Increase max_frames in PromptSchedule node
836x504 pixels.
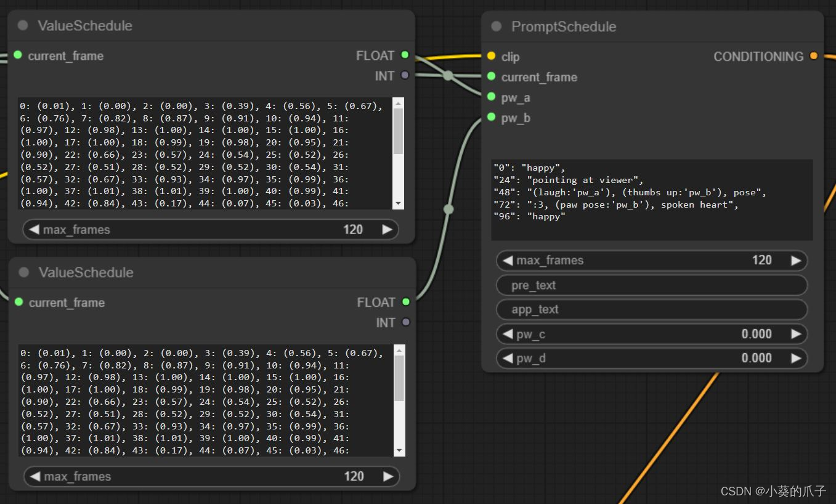click(796, 261)
